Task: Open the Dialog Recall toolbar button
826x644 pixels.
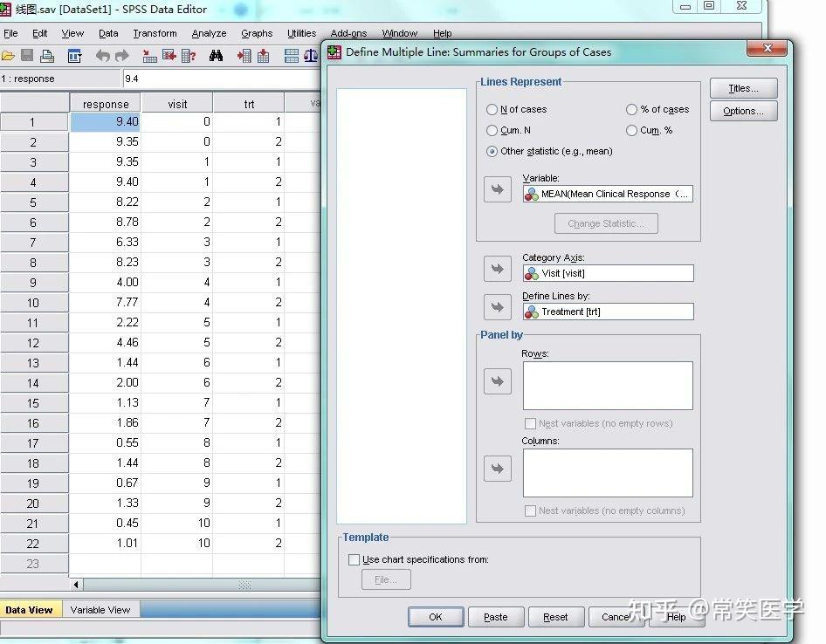Action: 75,55
